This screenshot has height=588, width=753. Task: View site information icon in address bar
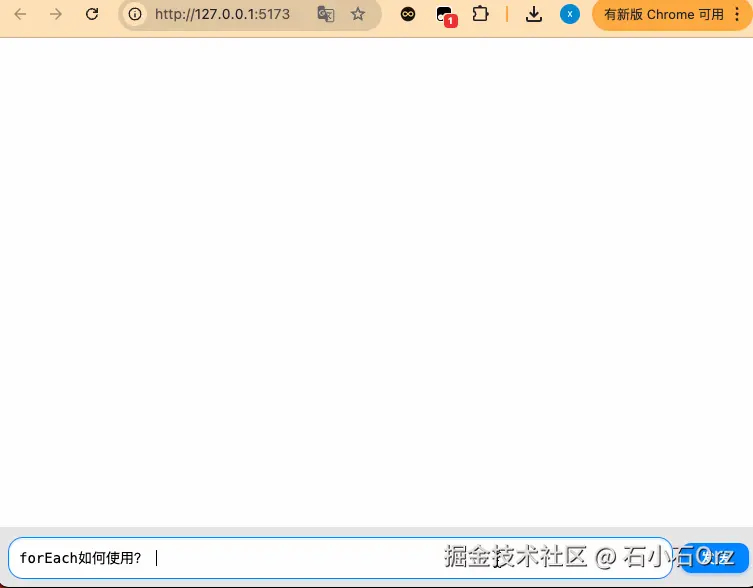coord(135,14)
